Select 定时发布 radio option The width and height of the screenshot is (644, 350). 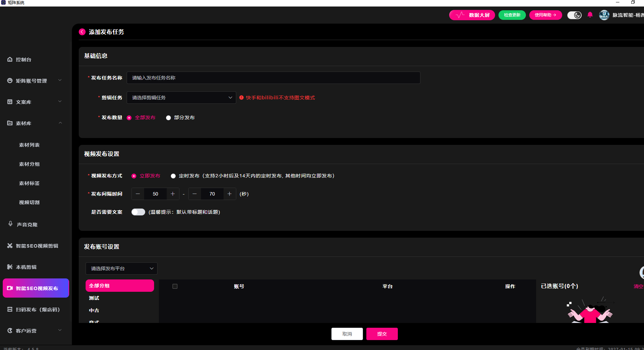point(173,176)
